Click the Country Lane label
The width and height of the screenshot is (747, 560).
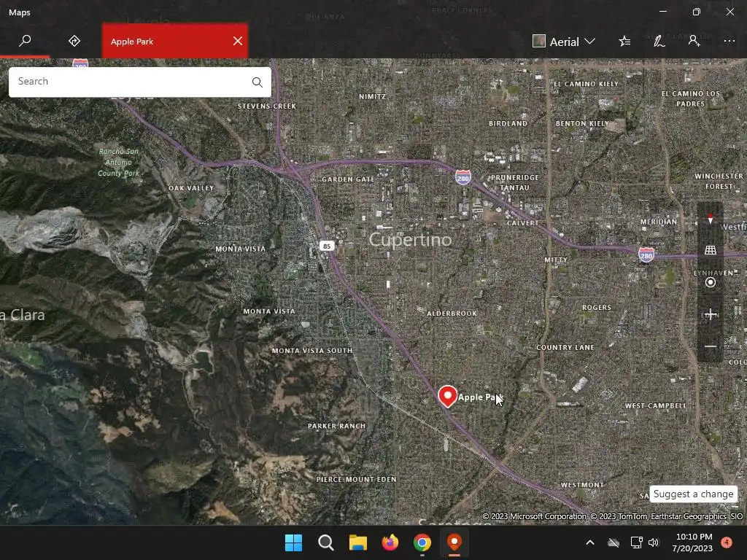tap(565, 348)
